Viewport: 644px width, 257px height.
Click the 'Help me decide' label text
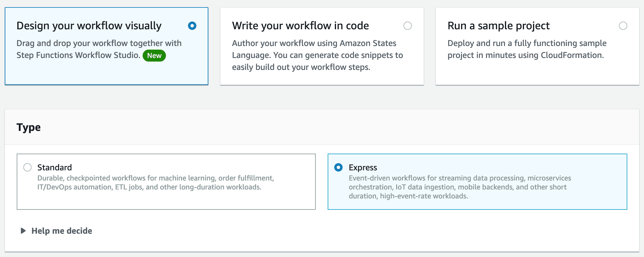tap(62, 231)
